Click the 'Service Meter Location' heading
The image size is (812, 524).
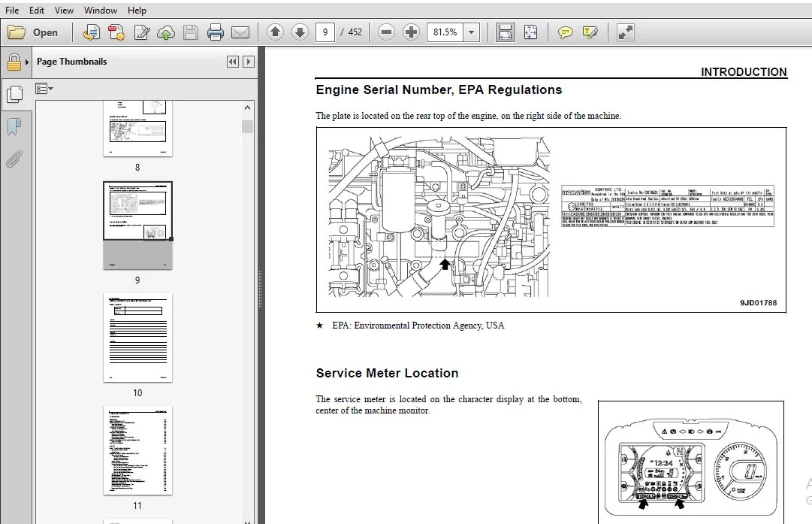point(387,373)
